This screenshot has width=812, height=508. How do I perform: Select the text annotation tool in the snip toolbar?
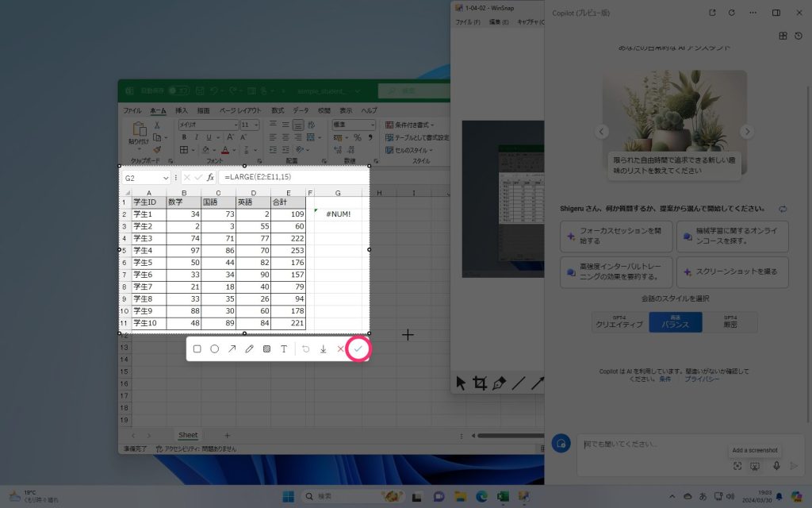284,349
